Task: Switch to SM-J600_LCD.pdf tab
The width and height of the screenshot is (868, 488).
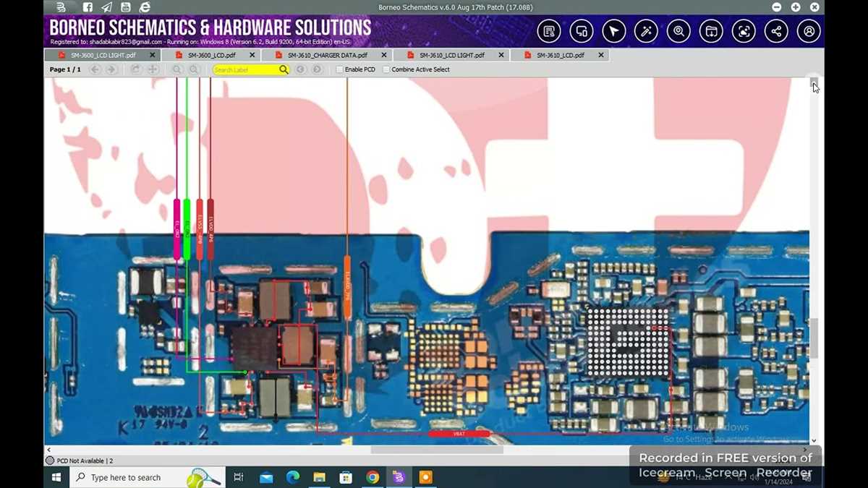Action: pyautogui.click(x=212, y=55)
